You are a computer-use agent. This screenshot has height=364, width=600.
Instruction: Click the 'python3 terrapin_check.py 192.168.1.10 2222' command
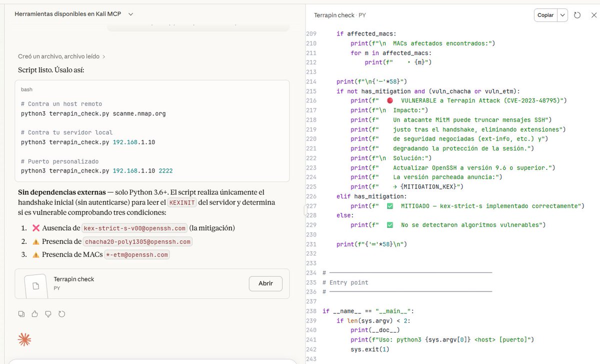[97, 171]
